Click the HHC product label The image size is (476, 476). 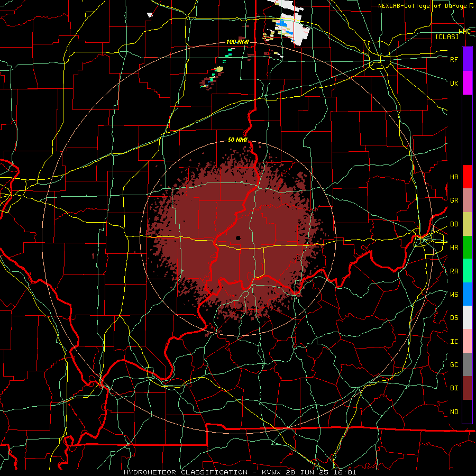click(x=464, y=32)
